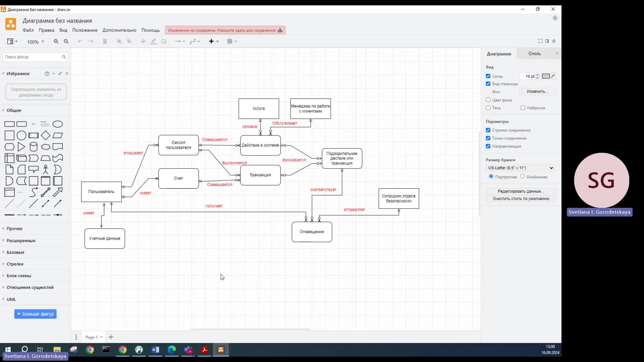Click the fullscreen icon in the toolbar

click(x=540, y=41)
